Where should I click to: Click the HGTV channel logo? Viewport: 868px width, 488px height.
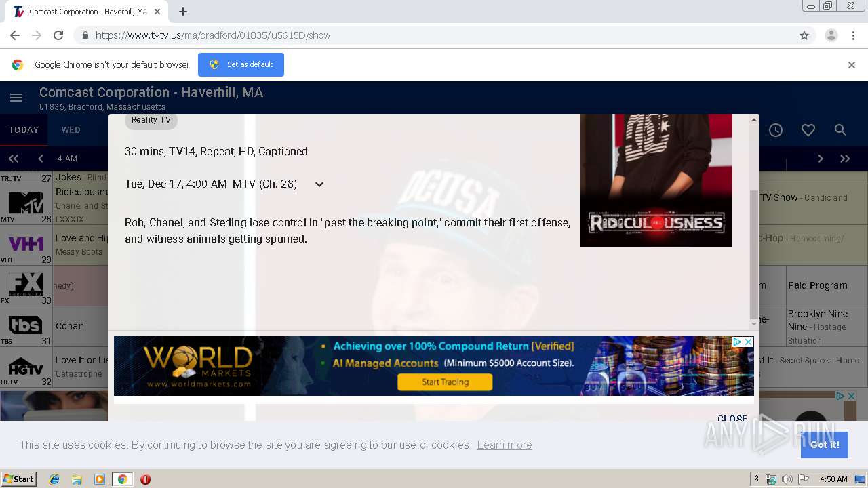coord(26,367)
